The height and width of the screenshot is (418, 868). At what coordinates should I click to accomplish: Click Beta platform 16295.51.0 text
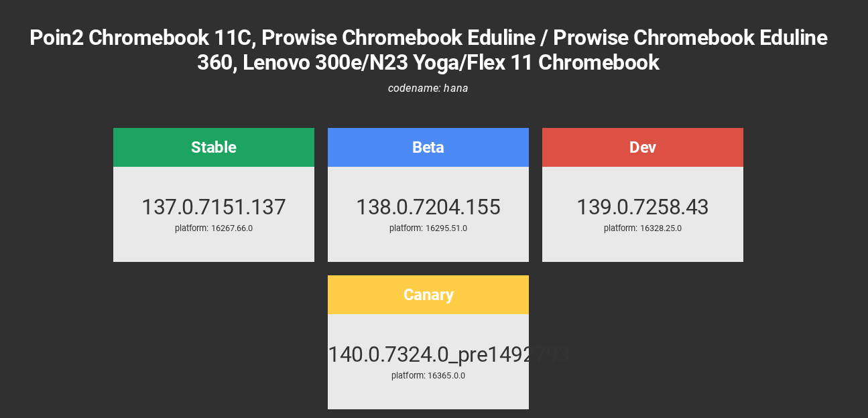(428, 228)
